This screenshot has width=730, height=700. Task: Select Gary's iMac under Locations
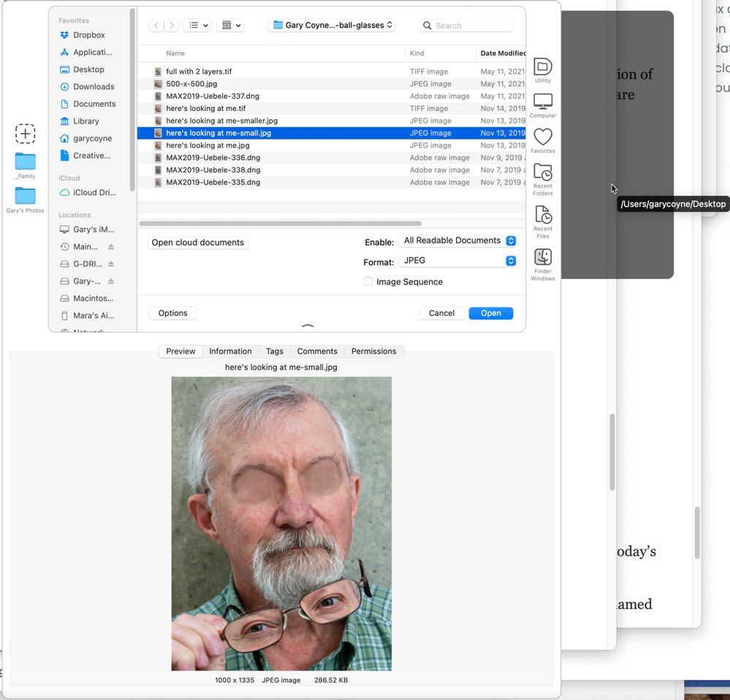[x=88, y=229]
